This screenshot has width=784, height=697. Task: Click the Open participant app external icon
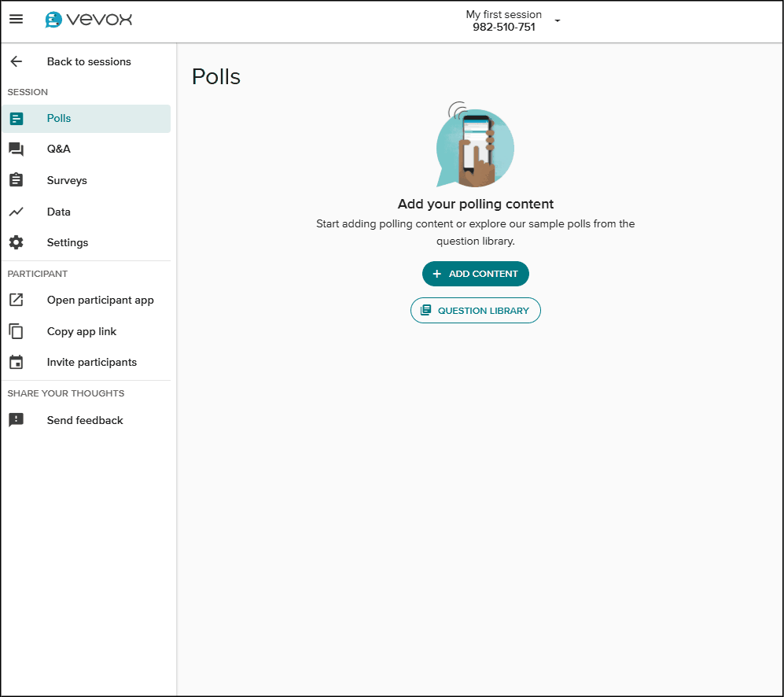coord(16,300)
